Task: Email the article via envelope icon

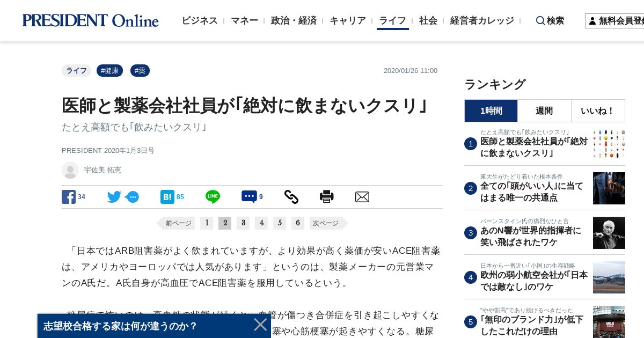Action: (362, 197)
